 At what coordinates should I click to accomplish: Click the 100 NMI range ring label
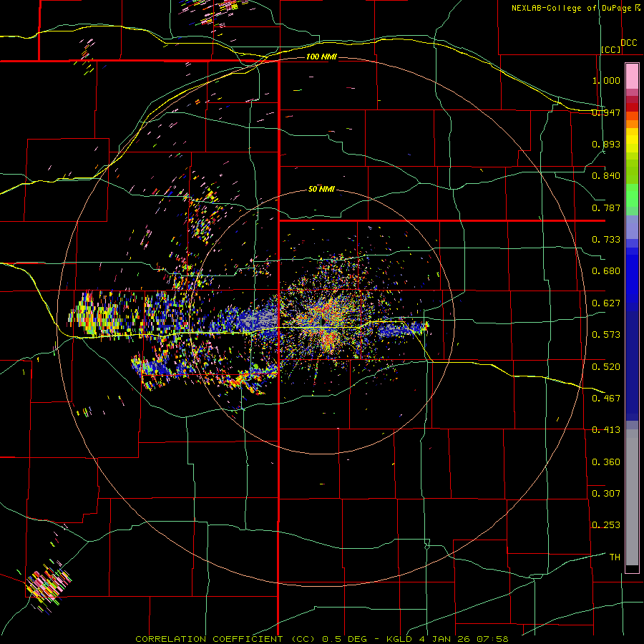pyautogui.click(x=321, y=57)
